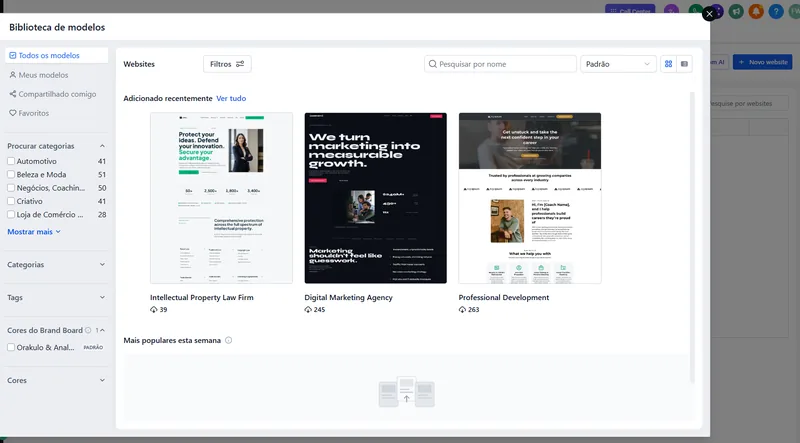Tick the Orakulo & Anal... brand checkbox
This screenshot has width=800, height=443.
point(11,347)
